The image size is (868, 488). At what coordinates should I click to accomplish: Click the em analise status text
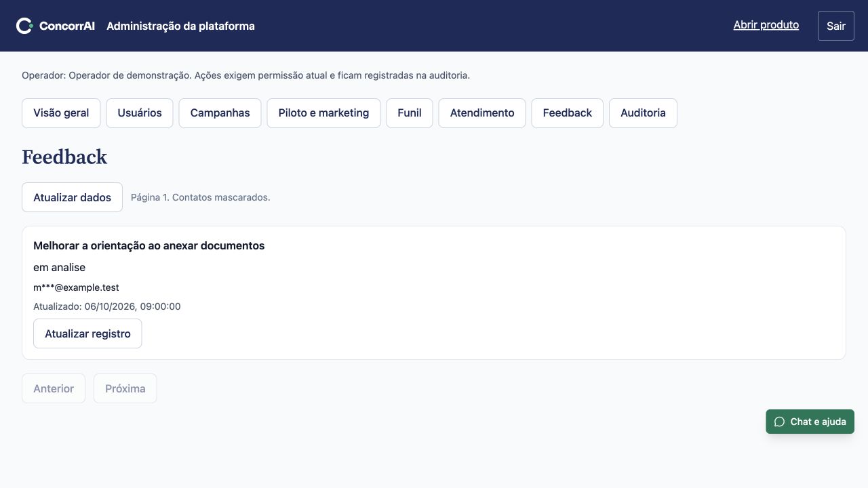59,267
